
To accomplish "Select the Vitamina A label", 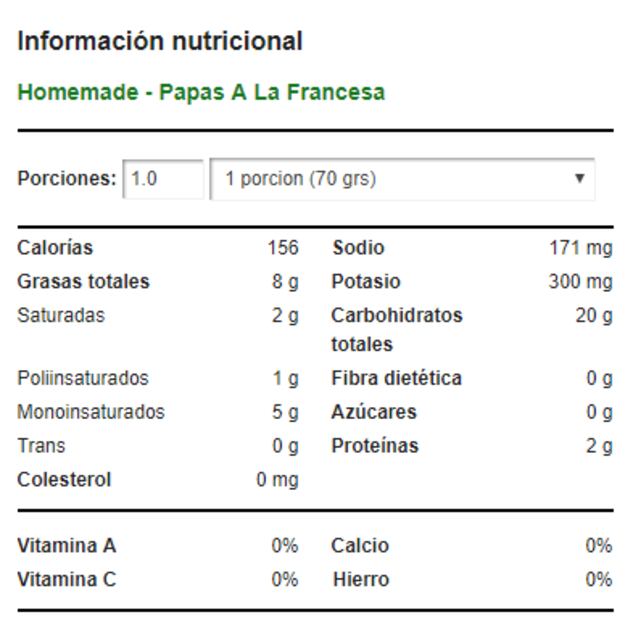I will click(67, 546).
